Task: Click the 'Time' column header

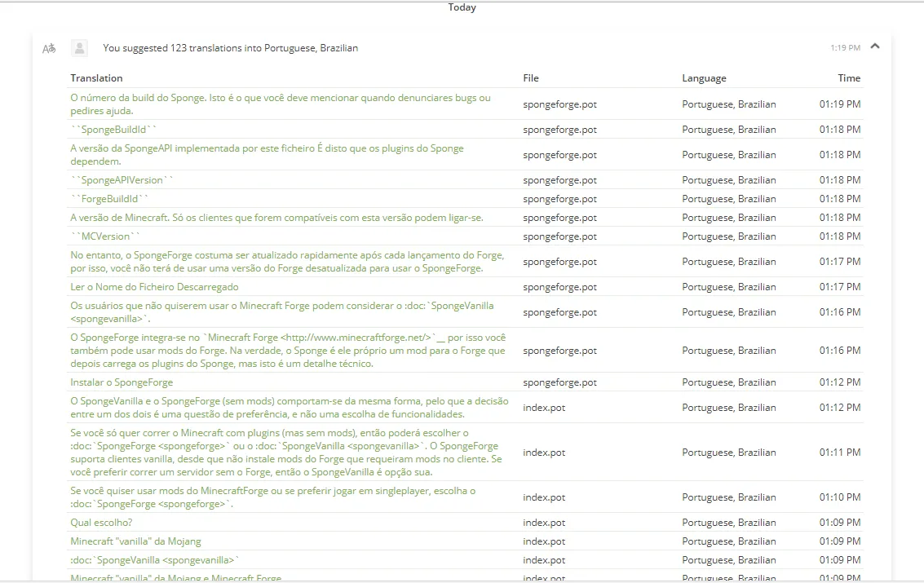Action: (x=849, y=78)
